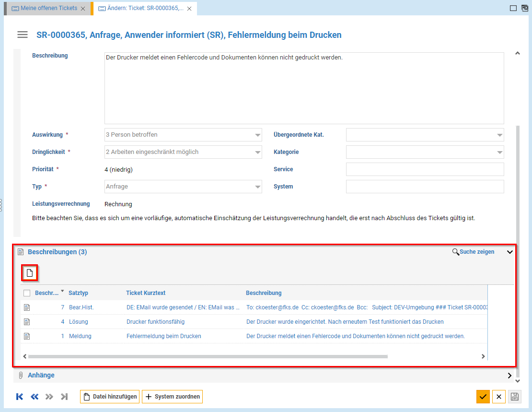Cancel with the X button beside checkmark
Viewport: 532px width, 412px height.
tap(498, 397)
